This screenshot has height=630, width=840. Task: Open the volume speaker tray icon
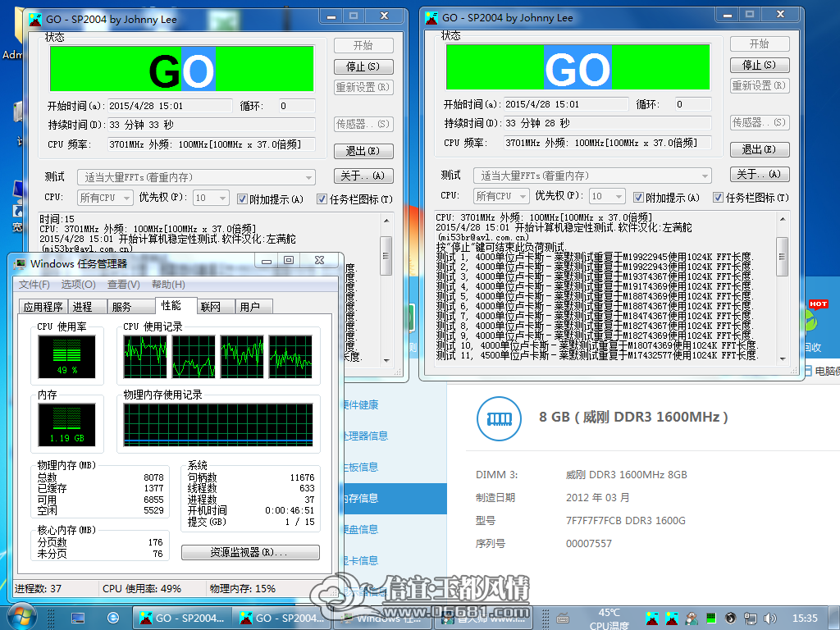pos(769,619)
